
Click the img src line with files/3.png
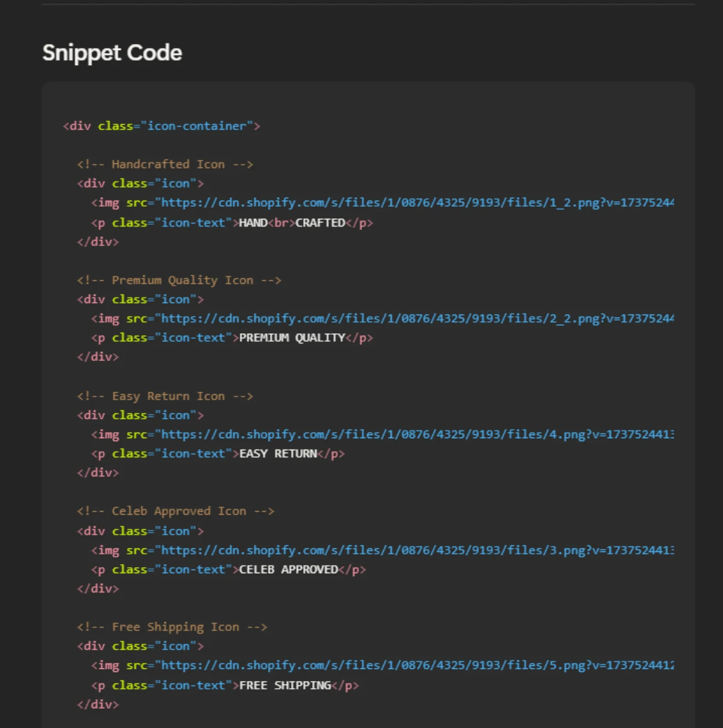383,550
